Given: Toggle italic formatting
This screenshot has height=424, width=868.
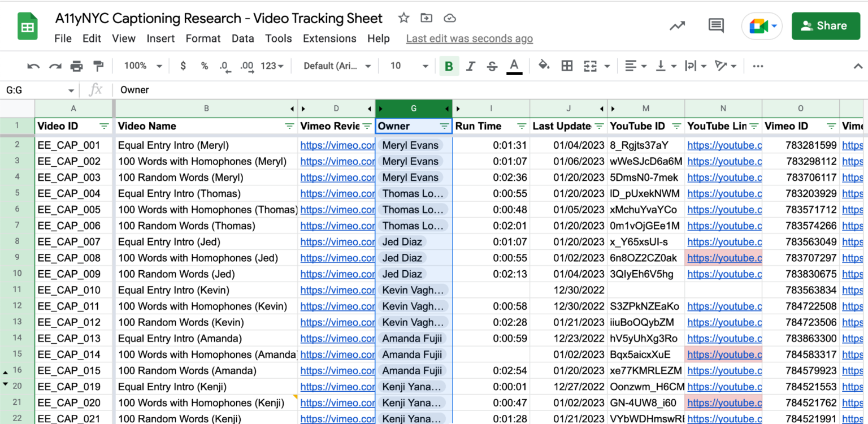Looking at the screenshot, I should pos(471,66).
